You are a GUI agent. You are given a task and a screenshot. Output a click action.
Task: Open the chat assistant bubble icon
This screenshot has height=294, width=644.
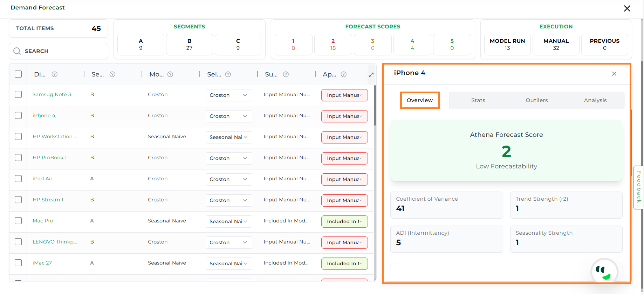604,272
